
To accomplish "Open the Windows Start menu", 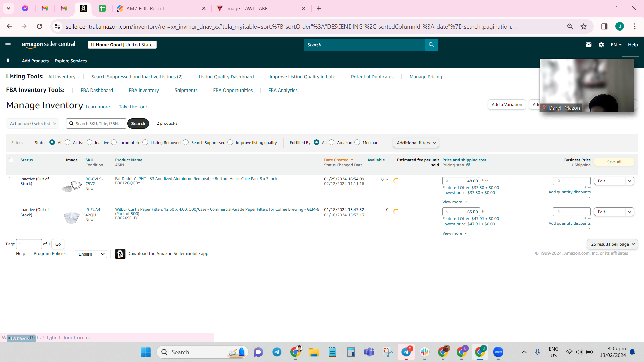I will tap(146, 352).
